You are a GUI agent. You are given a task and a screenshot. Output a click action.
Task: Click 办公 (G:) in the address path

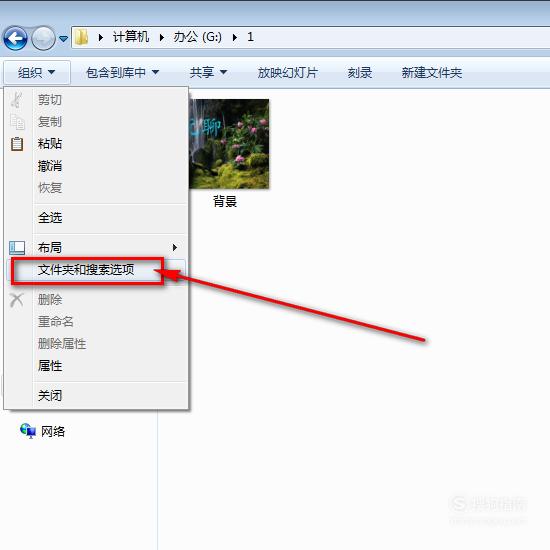(x=197, y=37)
